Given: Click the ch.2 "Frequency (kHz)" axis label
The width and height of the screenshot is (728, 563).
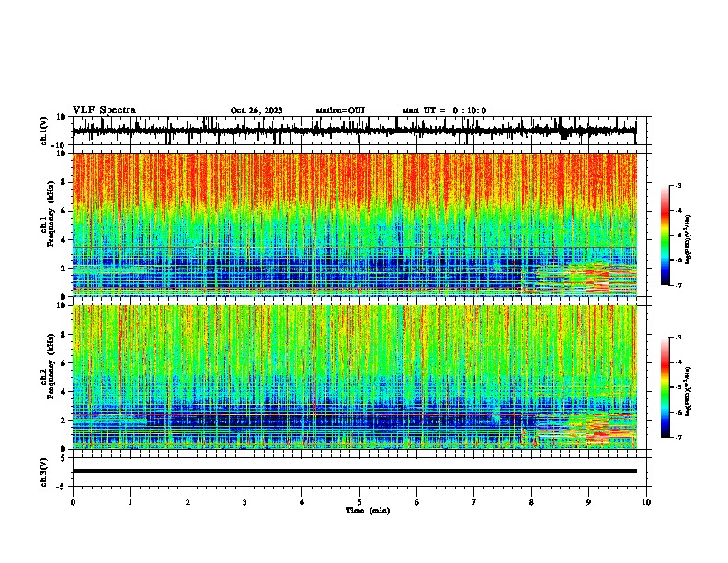Looking at the screenshot, I should [51, 366].
